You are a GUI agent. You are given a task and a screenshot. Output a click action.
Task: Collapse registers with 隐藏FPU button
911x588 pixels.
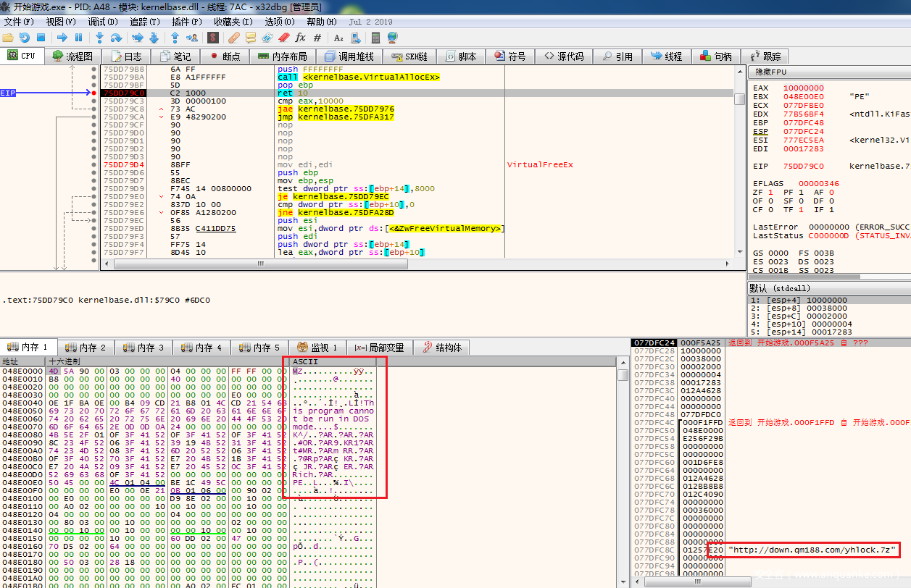coord(771,72)
